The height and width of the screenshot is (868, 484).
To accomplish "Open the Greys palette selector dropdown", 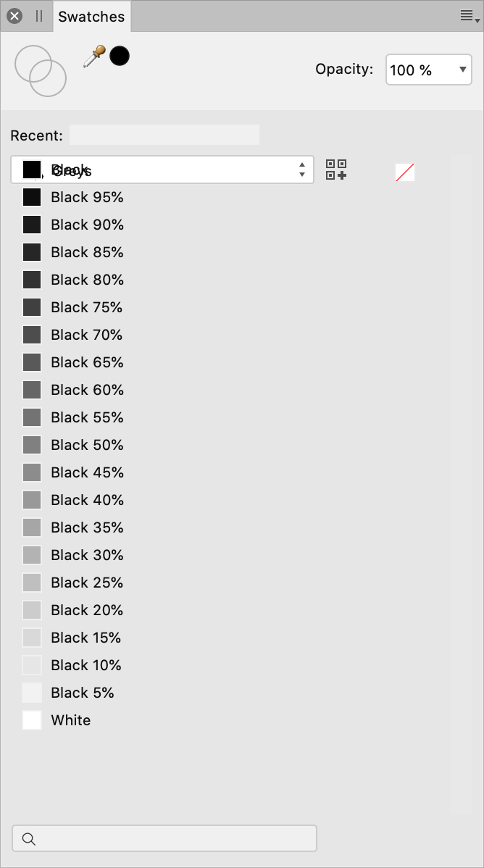I will pos(162,170).
